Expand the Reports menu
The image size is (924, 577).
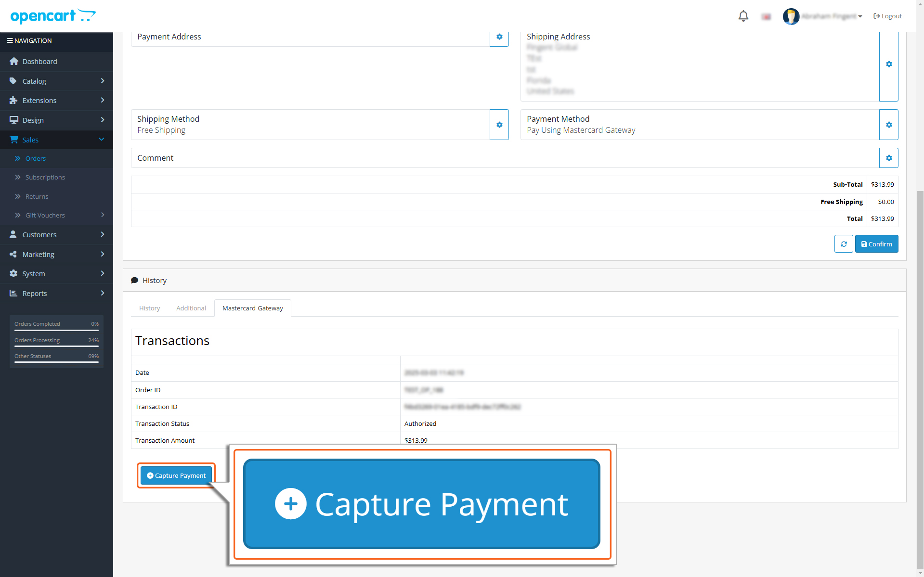56,294
